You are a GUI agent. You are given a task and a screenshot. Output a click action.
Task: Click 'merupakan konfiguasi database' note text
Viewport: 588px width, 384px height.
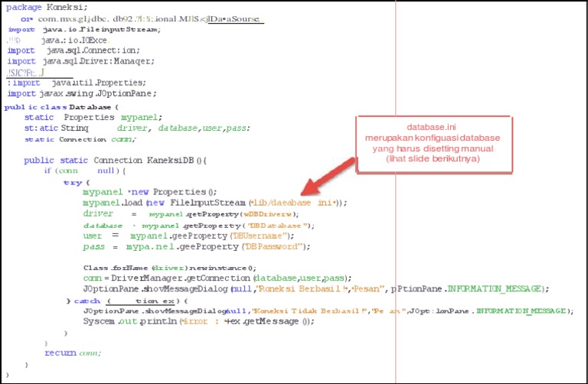[433, 138]
